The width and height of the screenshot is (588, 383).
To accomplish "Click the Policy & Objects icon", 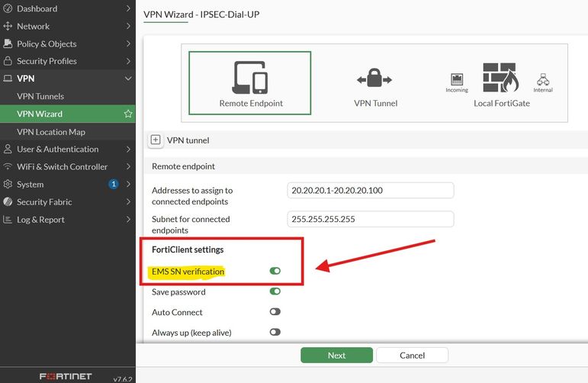I will [8, 43].
